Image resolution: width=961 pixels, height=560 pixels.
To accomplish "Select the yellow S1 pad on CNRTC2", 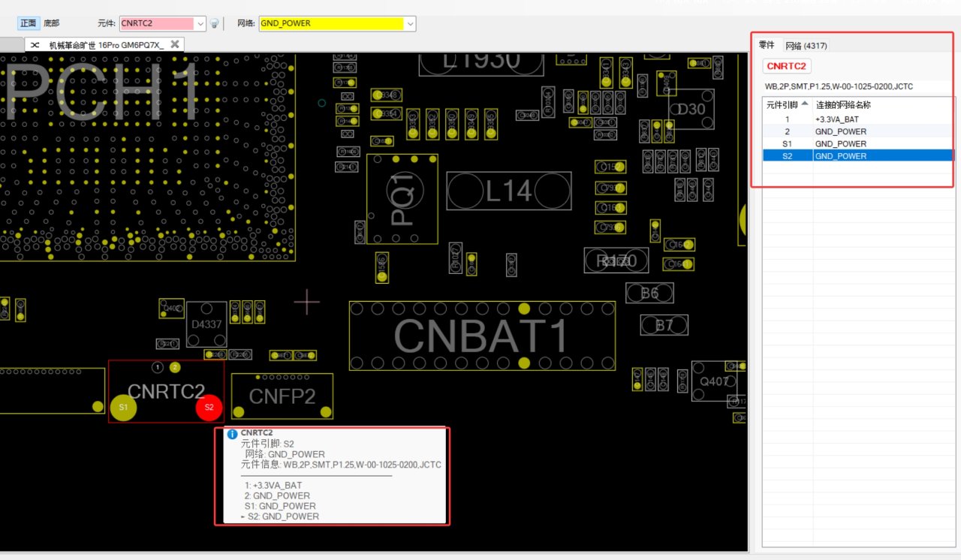I will click(123, 407).
